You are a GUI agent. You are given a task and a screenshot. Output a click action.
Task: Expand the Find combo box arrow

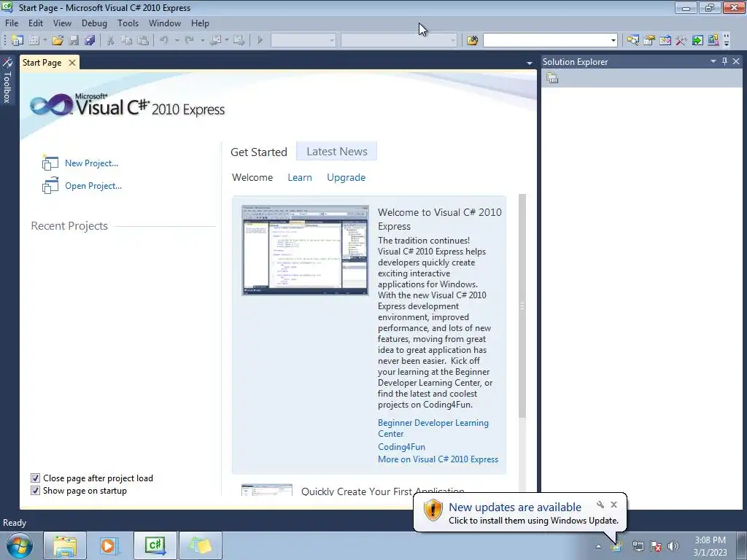pyautogui.click(x=613, y=41)
